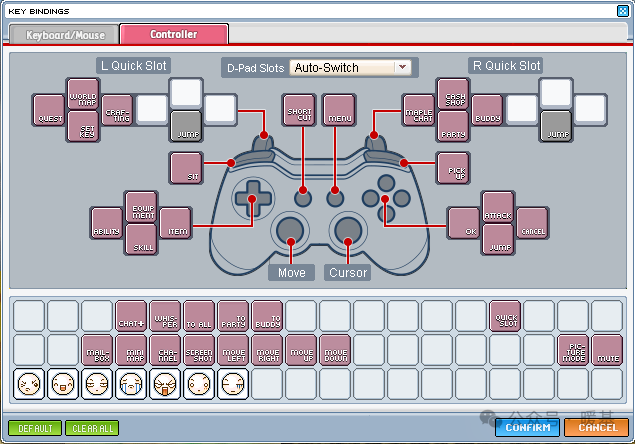
Task: Select the Ability key tile
Action: (x=107, y=223)
